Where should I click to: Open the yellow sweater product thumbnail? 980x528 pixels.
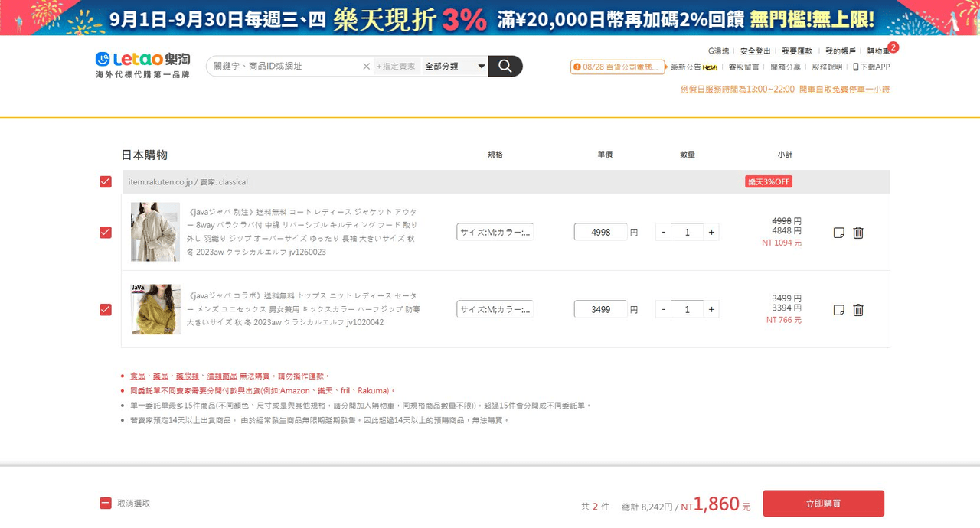[155, 309]
